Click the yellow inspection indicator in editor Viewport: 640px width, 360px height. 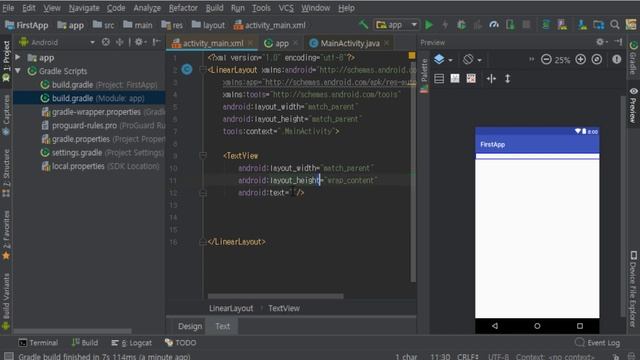pos(411,55)
